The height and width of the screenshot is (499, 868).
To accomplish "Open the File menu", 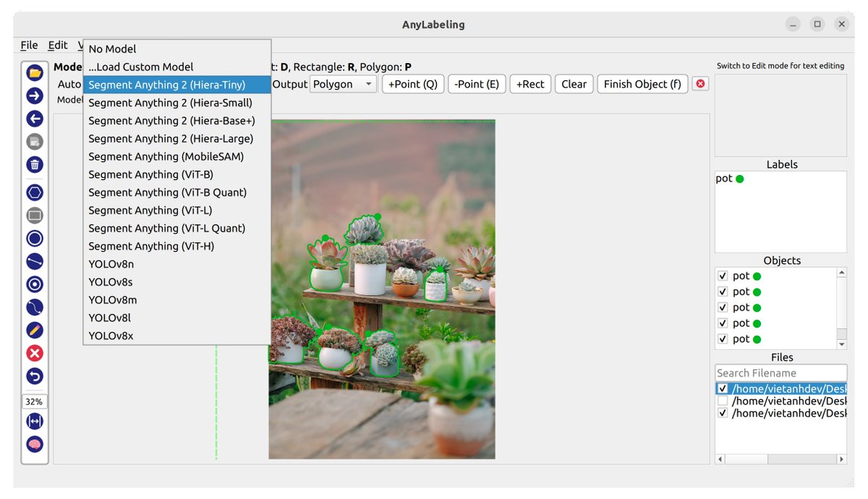I will point(29,45).
